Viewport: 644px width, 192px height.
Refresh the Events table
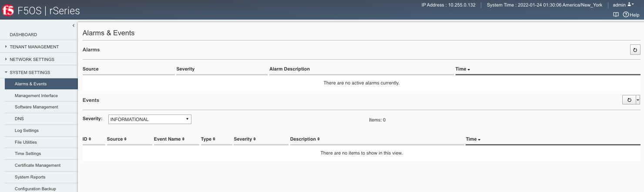629,100
